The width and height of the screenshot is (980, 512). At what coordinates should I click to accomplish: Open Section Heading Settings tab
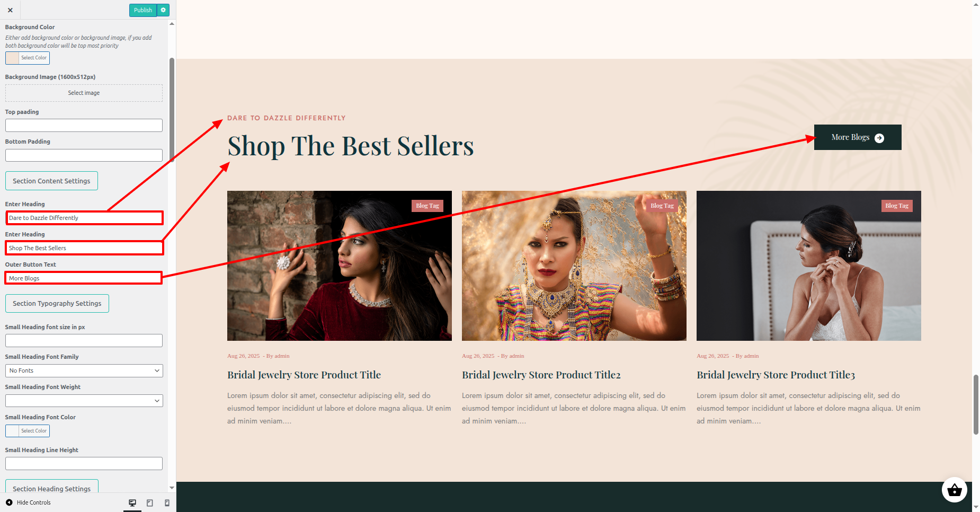pyautogui.click(x=52, y=488)
